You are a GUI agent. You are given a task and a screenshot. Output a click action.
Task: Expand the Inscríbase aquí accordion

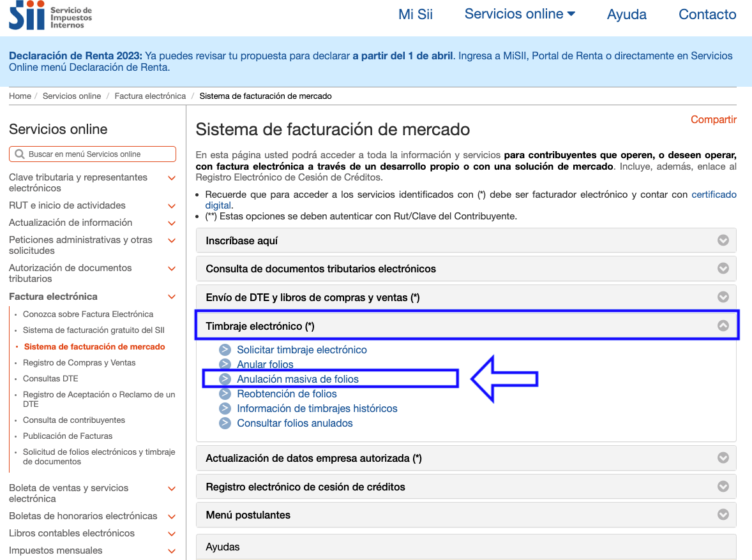(x=723, y=240)
